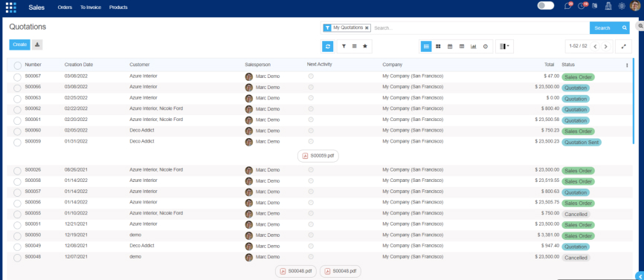Toggle the switch in the top bar
This screenshot has height=280, width=644.
coord(545,6)
